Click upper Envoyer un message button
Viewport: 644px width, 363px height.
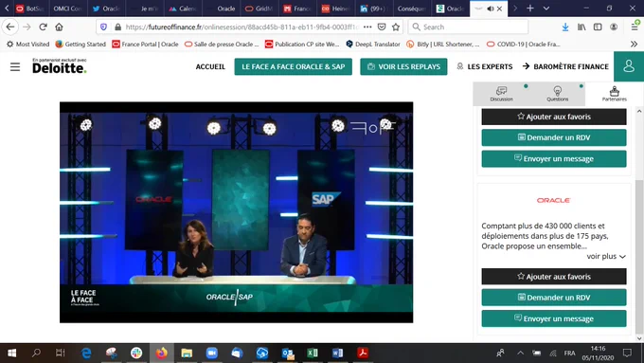[554, 158]
